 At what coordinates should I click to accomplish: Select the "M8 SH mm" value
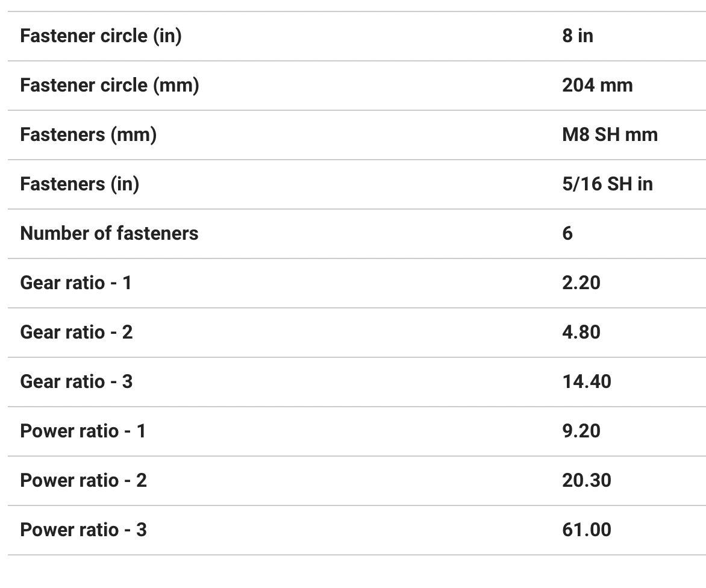[x=610, y=135]
